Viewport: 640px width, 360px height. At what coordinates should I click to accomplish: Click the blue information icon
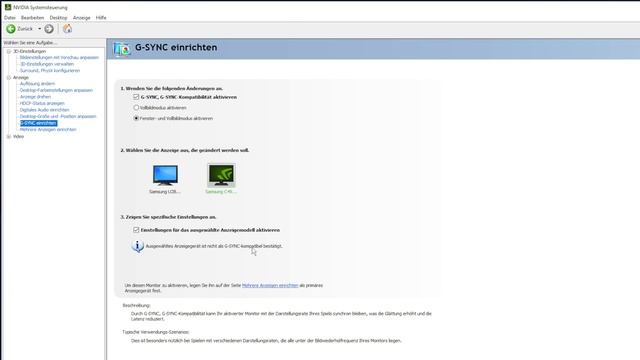click(x=138, y=246)
